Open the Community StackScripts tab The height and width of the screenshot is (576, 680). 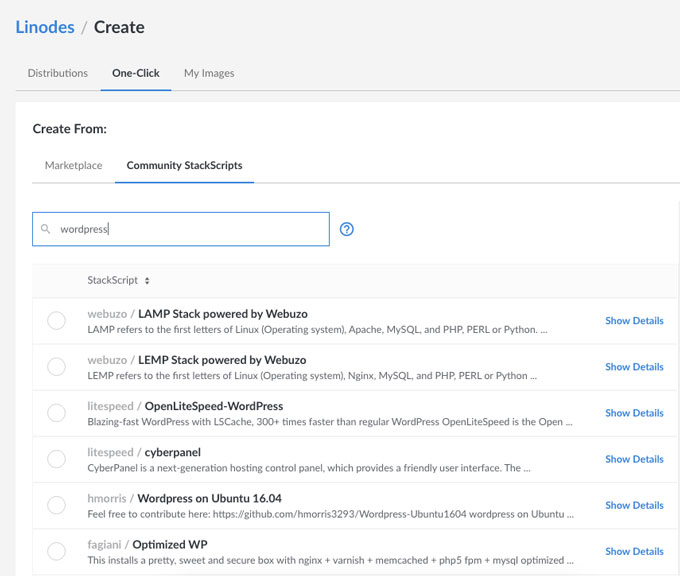184,165
